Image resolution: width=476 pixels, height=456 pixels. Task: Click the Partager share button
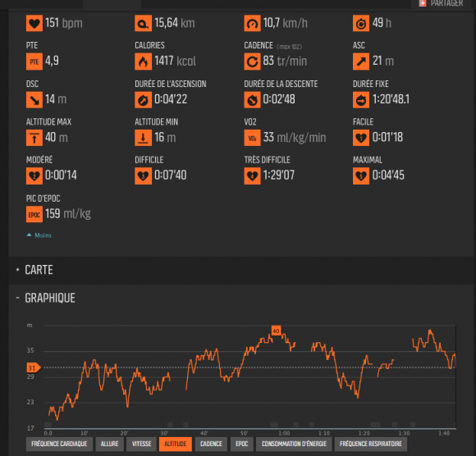coord(441,3)
